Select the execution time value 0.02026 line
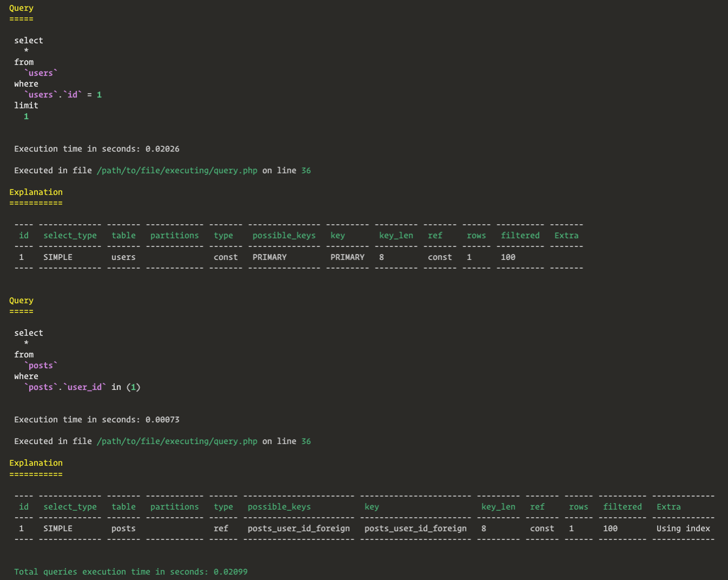Screen dimensions: 728x580 [97, 149]
